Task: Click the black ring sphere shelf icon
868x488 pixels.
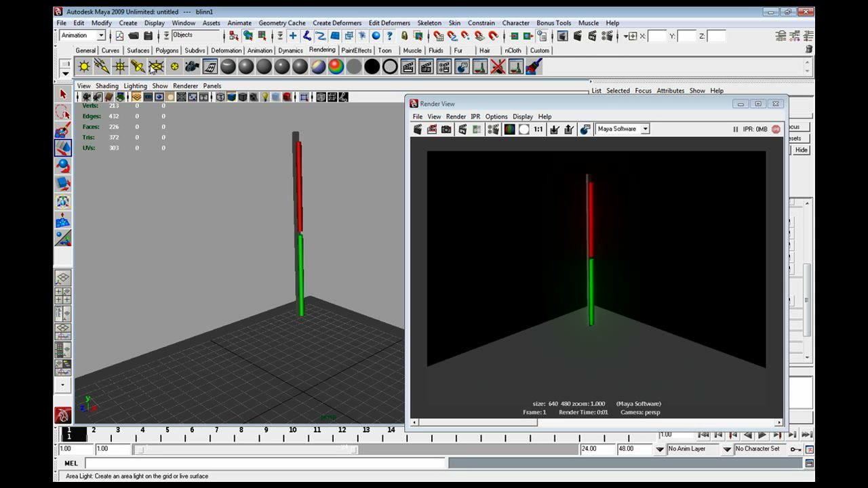Action: click(x=390, y=66)
